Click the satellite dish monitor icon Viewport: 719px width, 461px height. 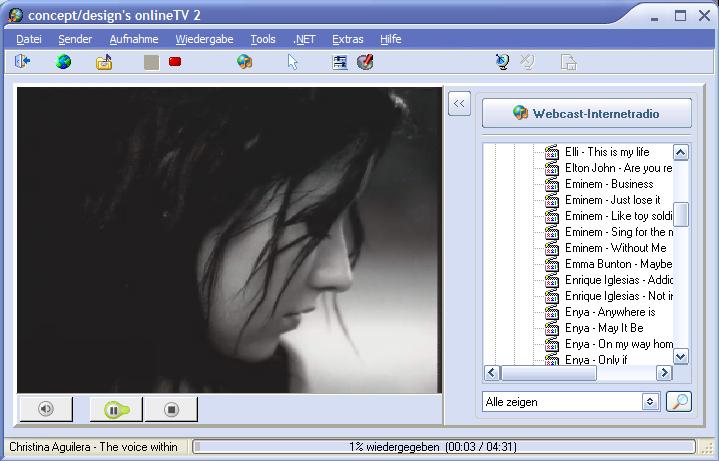502,62
